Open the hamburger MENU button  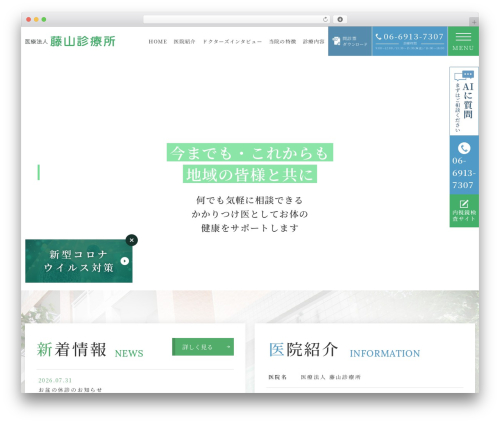(x=463, y=41)
